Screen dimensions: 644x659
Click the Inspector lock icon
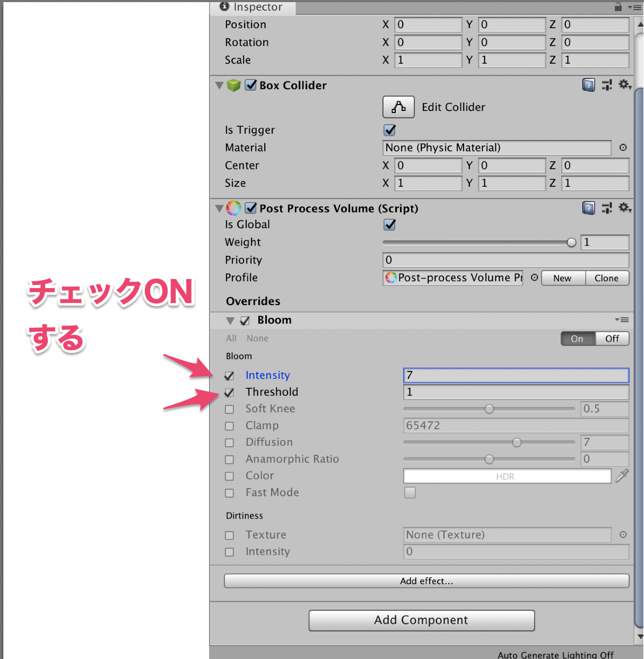coord(618,7)
